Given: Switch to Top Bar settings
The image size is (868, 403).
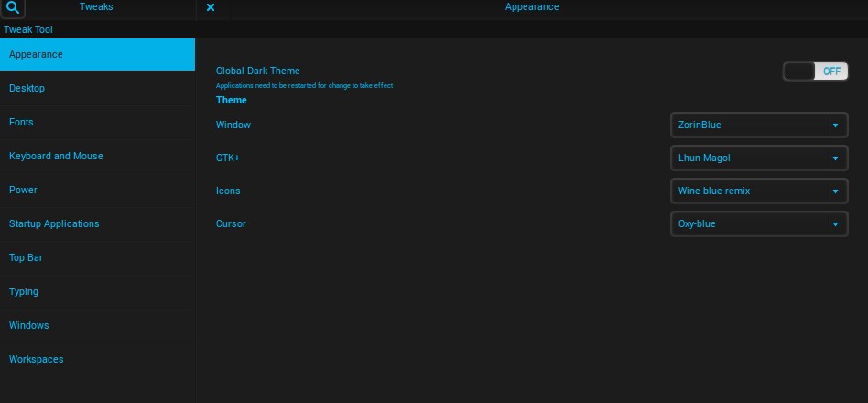Looking at the screenshot, I should point(97,258).
